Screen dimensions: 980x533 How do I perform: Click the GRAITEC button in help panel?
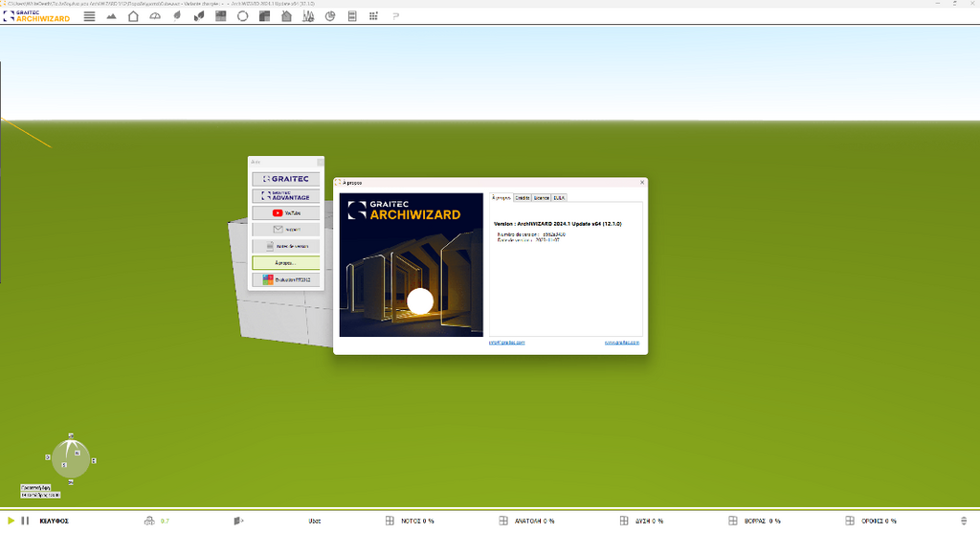pos(286,179)
